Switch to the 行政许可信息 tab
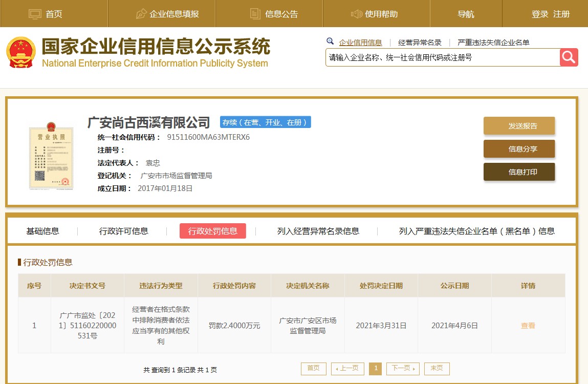 (x=123, y=231)
